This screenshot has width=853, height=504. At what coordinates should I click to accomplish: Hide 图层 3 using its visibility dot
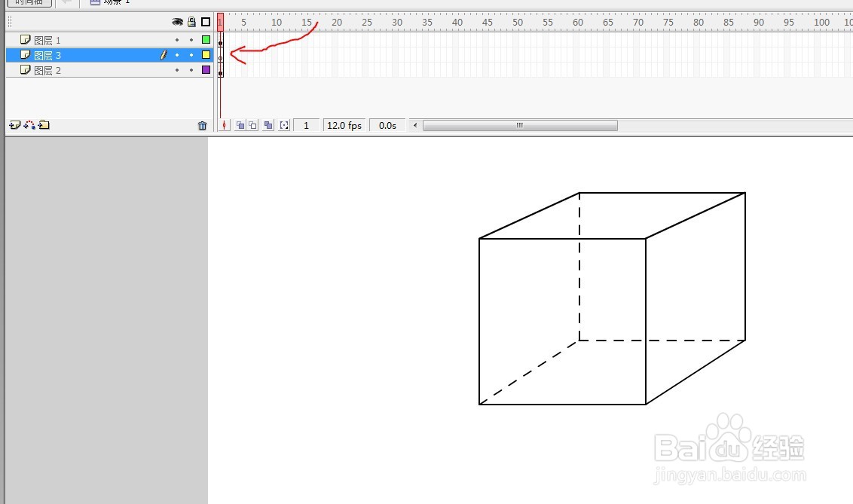(177, 55)
